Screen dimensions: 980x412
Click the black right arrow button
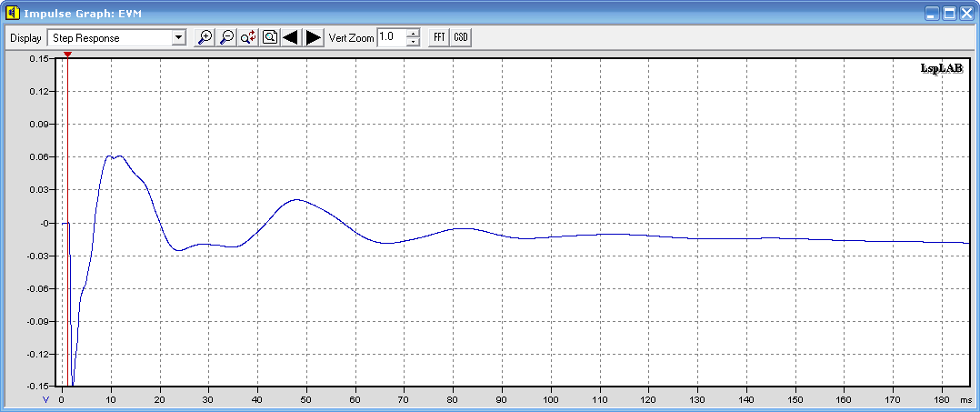point(314,37)
